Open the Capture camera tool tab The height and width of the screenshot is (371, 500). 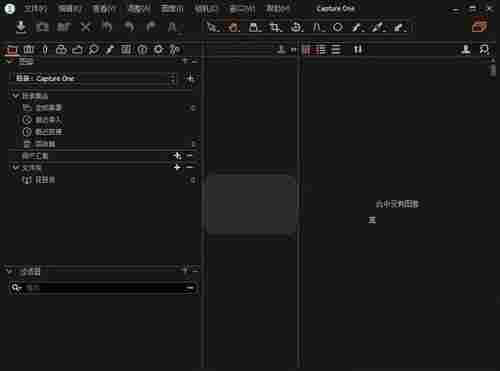[29, 50]
